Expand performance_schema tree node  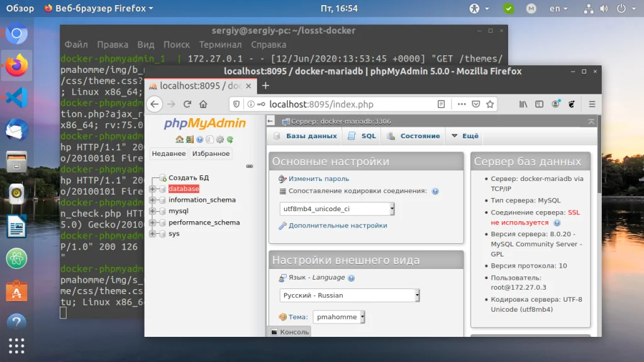pyautogui.click(x=152, y=222)
